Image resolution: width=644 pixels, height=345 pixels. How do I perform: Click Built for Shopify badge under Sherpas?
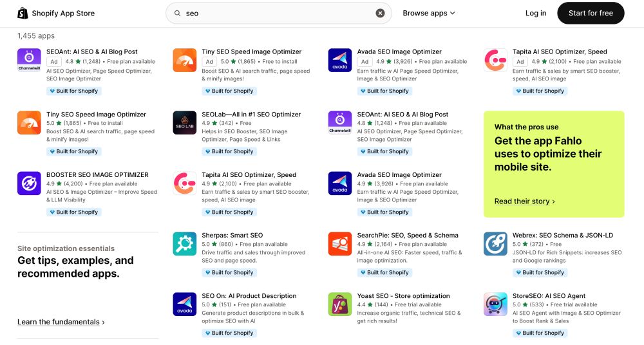coord(229,272)
